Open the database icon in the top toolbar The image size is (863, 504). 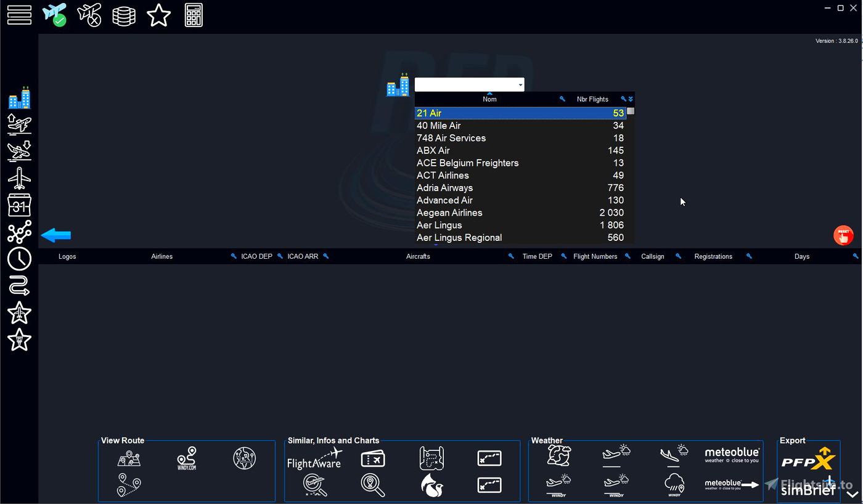124,15
